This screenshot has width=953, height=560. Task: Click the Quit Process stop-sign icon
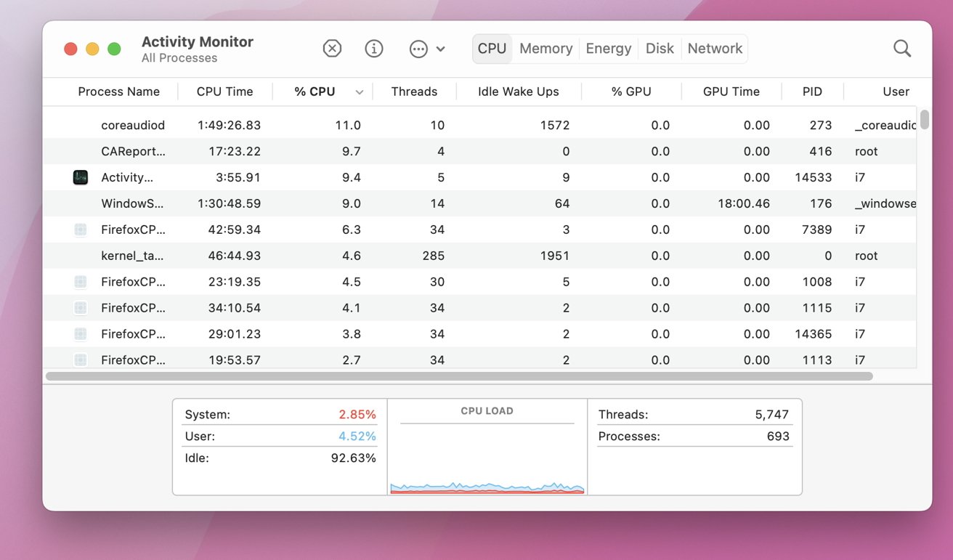[x=332, y=48]
